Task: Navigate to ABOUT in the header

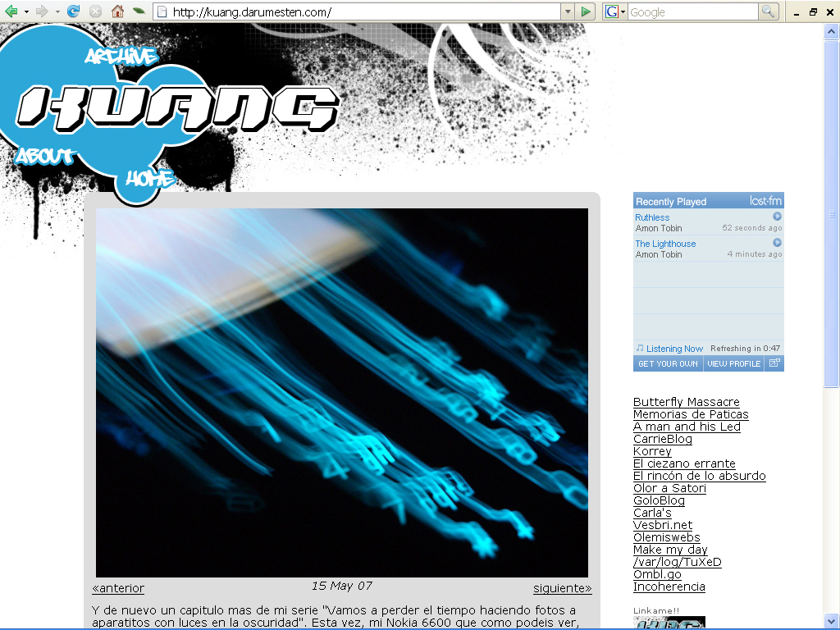Action: pos(44,157)
